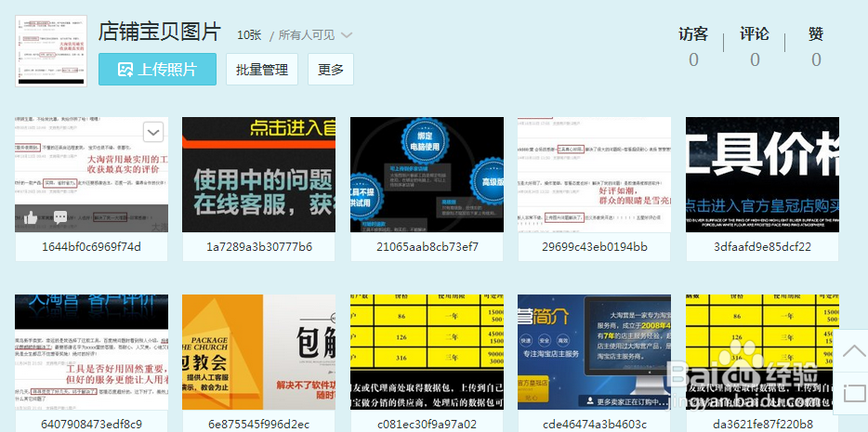Click the file name 1644bf0c6969f74d
The width and height of the screenshot is (868, 432).
[x=91, y=247]
